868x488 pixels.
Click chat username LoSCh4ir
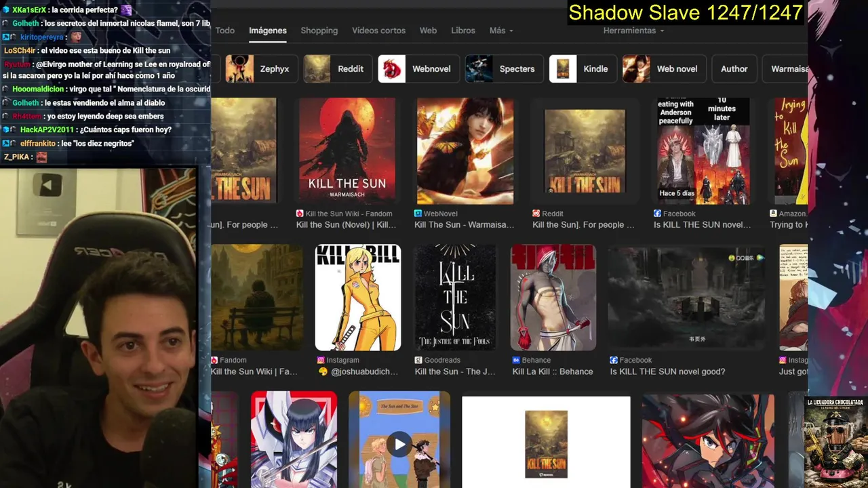pos(20,50)
